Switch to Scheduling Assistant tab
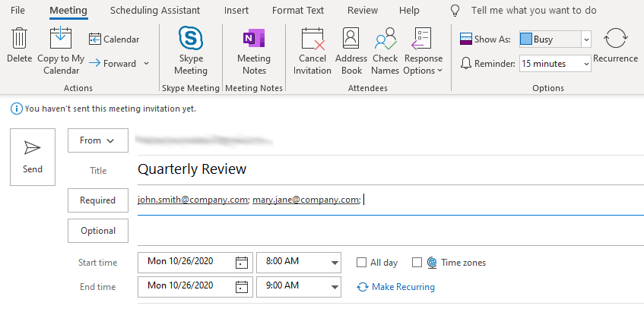This screenshot has width=644, height=312. (x=155, y=11)
